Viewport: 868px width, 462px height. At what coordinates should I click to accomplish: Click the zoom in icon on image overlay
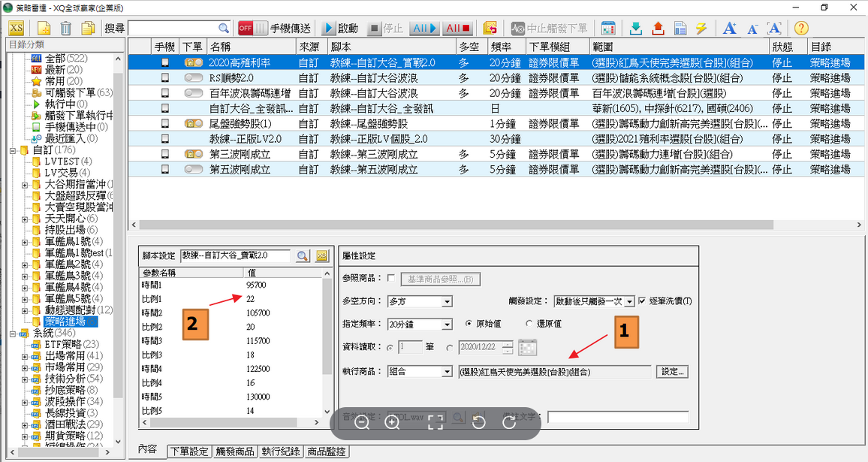[392, 423]
